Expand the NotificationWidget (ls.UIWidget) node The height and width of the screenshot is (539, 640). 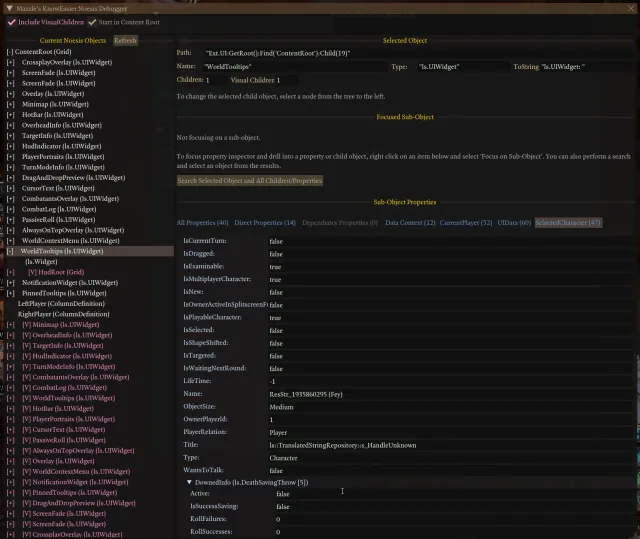(10, 283)
